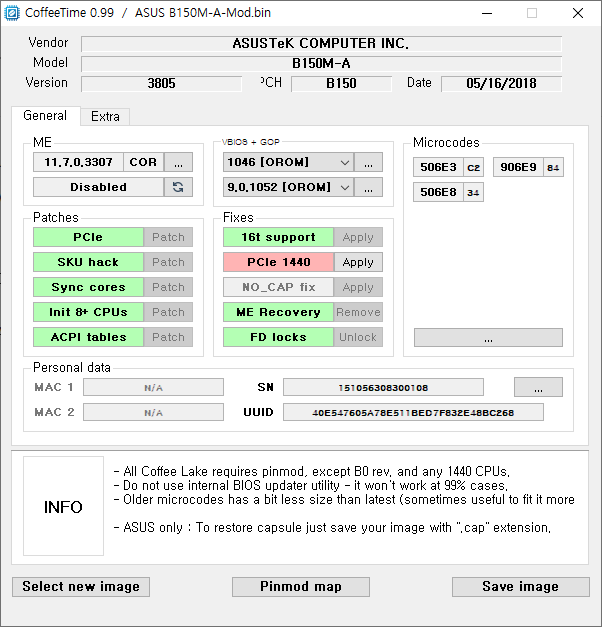The image size is (602, 627).
Task: Click the Vendor field ASUSTeK COMPUTER INC.
Action: coord(321,44)
